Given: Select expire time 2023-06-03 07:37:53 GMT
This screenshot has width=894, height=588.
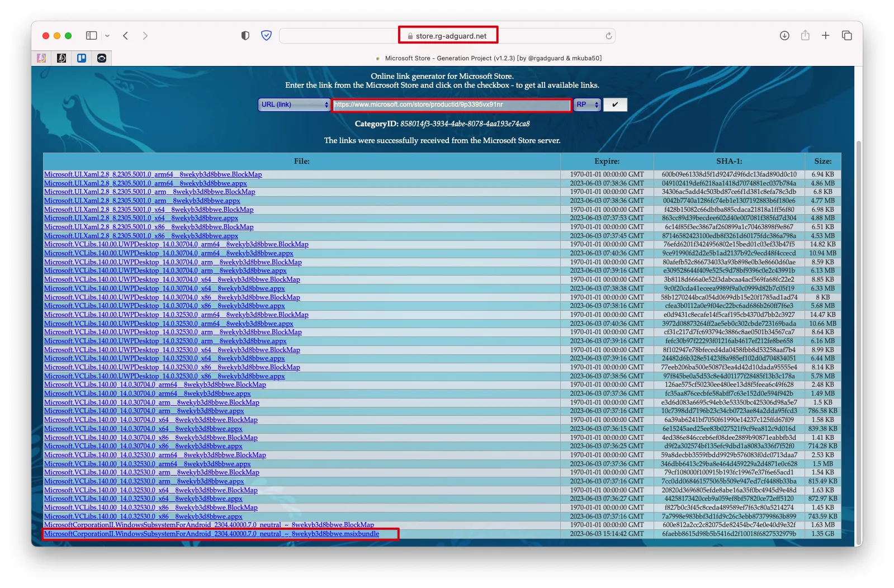Looking at the screenshot, I should point(607,218).
